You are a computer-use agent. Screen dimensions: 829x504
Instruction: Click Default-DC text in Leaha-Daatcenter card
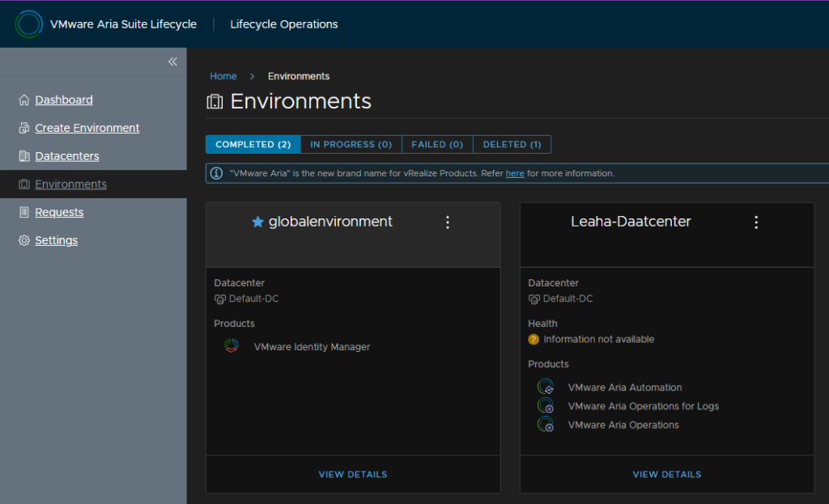click(568, 299)
